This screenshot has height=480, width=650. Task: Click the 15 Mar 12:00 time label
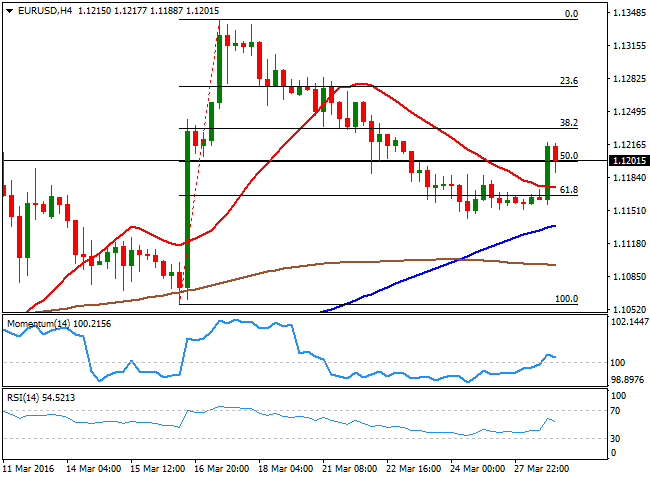158,469
